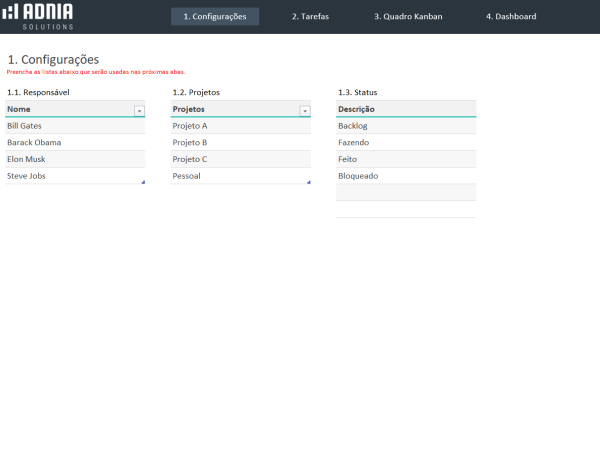Open the 3. Quadro Kanban tab
The height and width of the screenshot is (460, 600).
[x=408, y=17]
